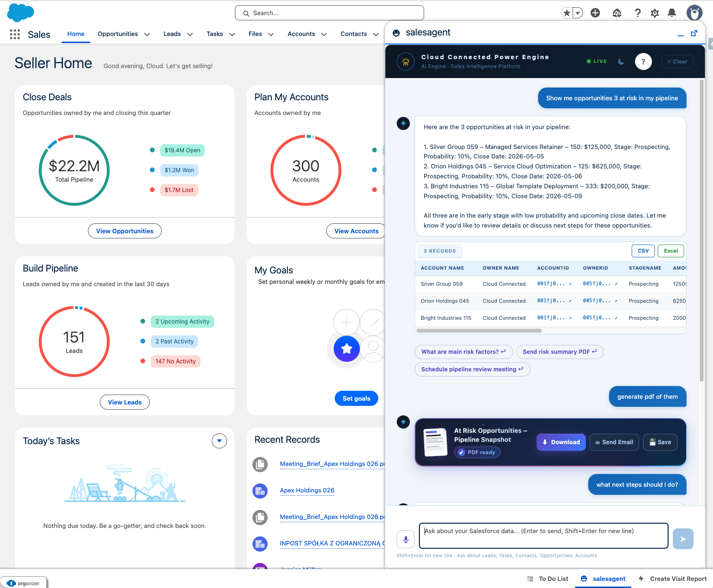Expand the favorites list dropdown arrow
The height and width of the screenshot is (588, 713).
pyautogui.click(x=578, y=13)
